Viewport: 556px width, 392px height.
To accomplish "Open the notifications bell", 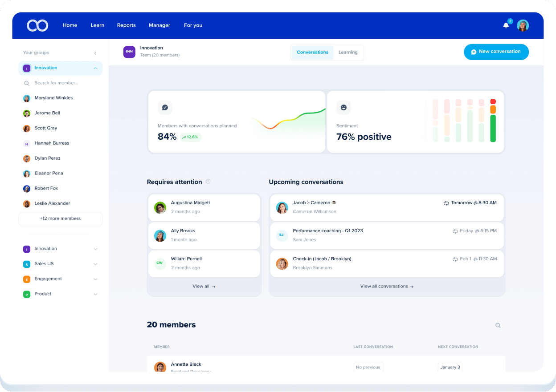I will click(506, 25).
